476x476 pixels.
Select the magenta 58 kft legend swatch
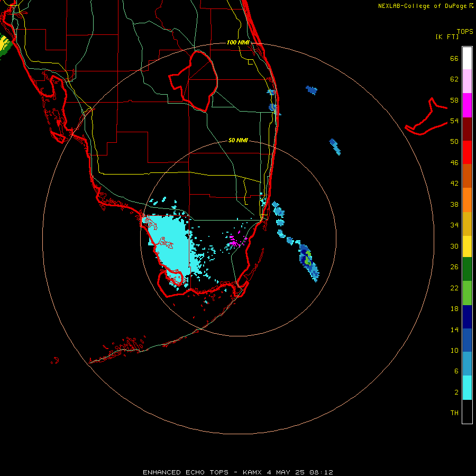(467, 105)
